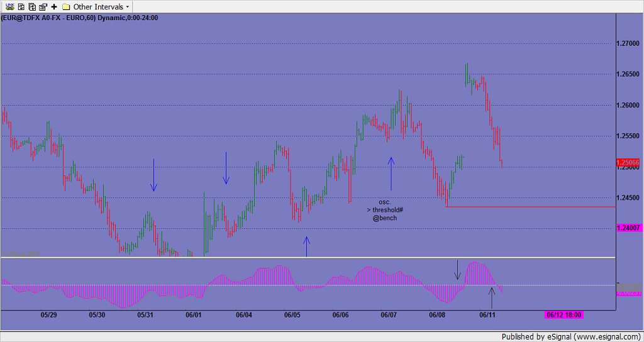Click the stacked-pages icon in the toolbar
This screenshot has height=342, width=644.
(32, 6)
